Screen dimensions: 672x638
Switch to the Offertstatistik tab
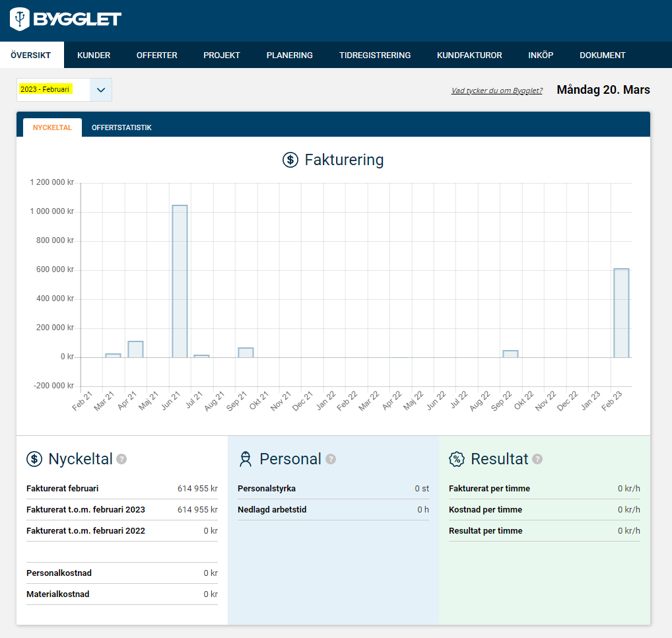point(121,127)
